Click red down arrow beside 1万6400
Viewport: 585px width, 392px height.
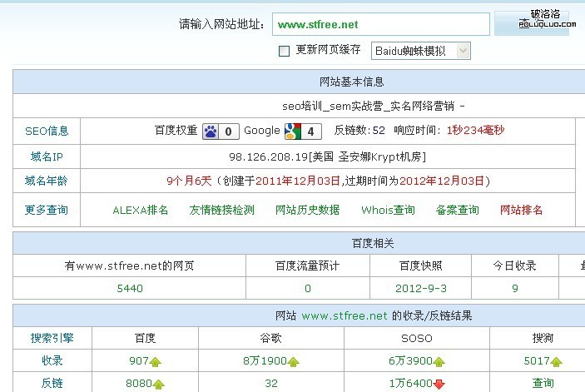point(439,385)
